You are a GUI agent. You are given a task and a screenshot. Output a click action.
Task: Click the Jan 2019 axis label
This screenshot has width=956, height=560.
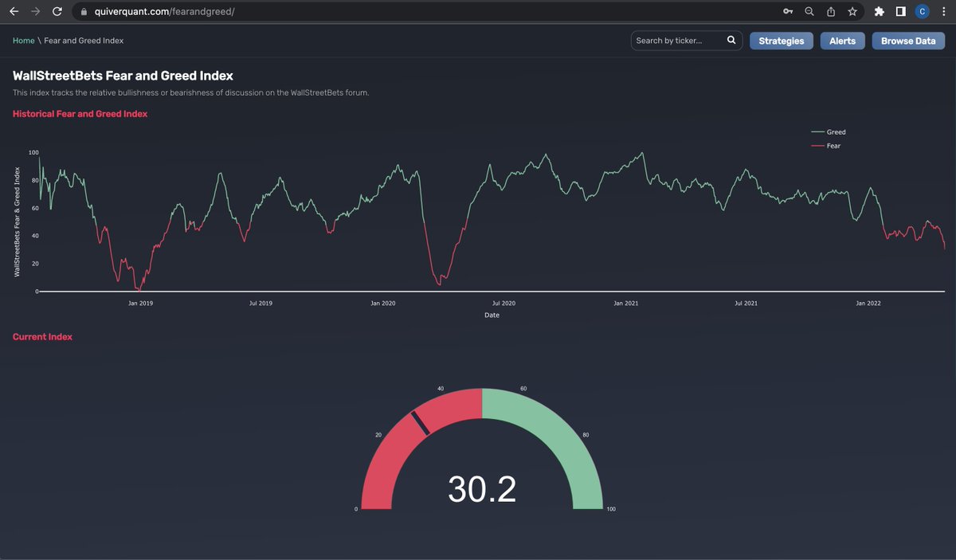pyautogui.click(x=140, y=303)
